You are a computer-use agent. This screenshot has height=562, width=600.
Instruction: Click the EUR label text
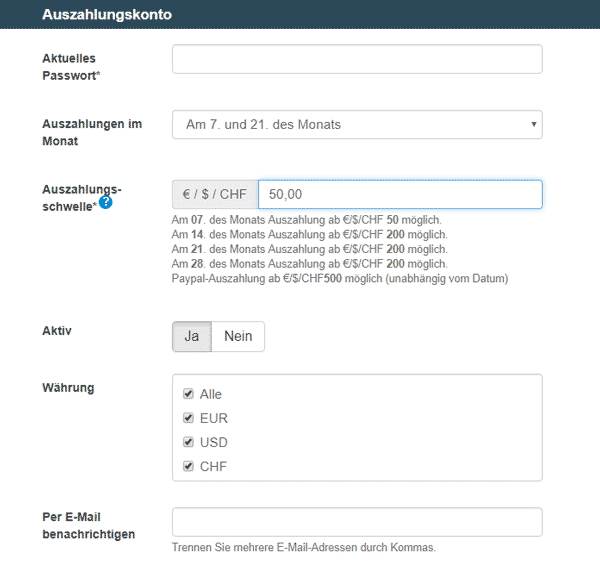[x=214, y=418]
